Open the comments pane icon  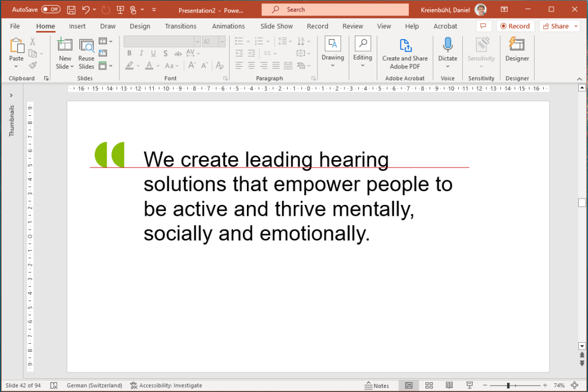point(483,26)
